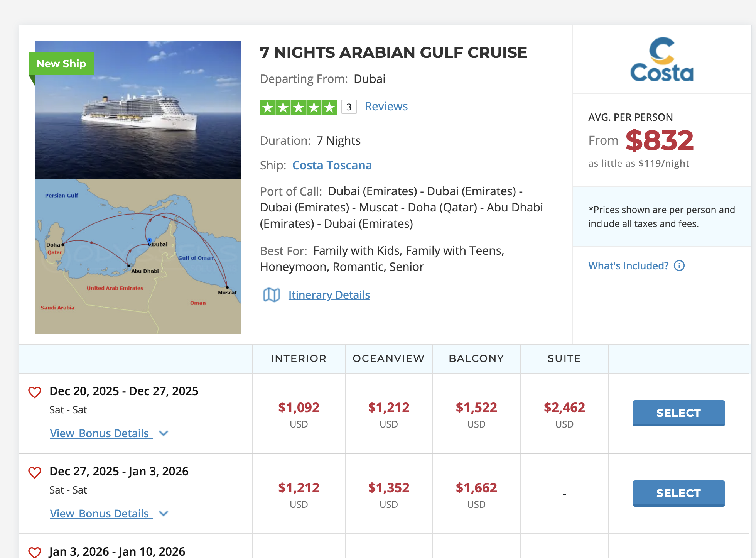Click the info icon beside What's Included

pyautogui.click(x=679, y=265)
